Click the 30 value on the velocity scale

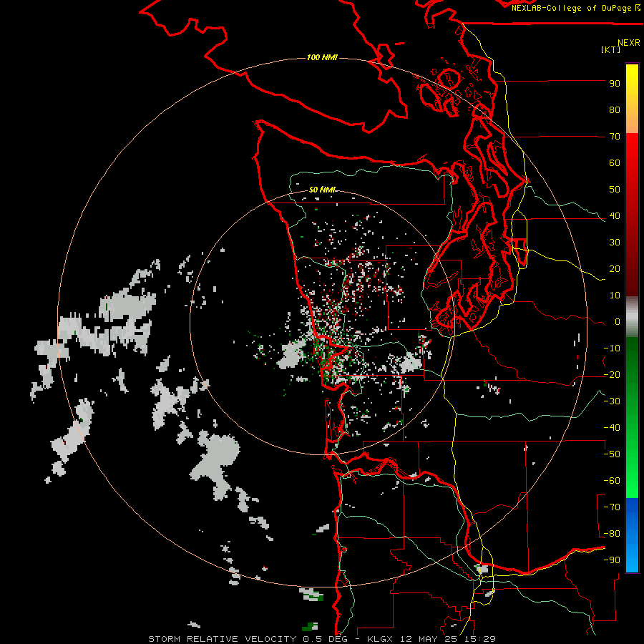pyautogui.click(x=615, y=243)
